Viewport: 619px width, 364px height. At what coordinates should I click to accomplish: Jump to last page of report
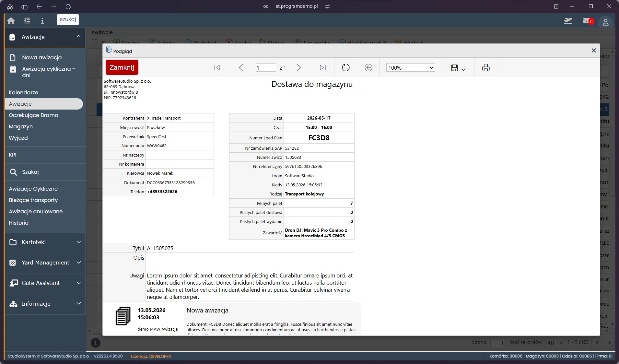(x=322, y=67)
